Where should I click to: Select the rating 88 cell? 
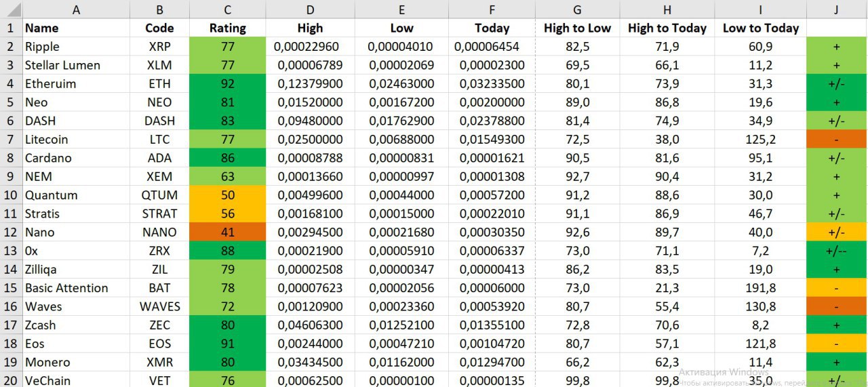coord(227,251)
